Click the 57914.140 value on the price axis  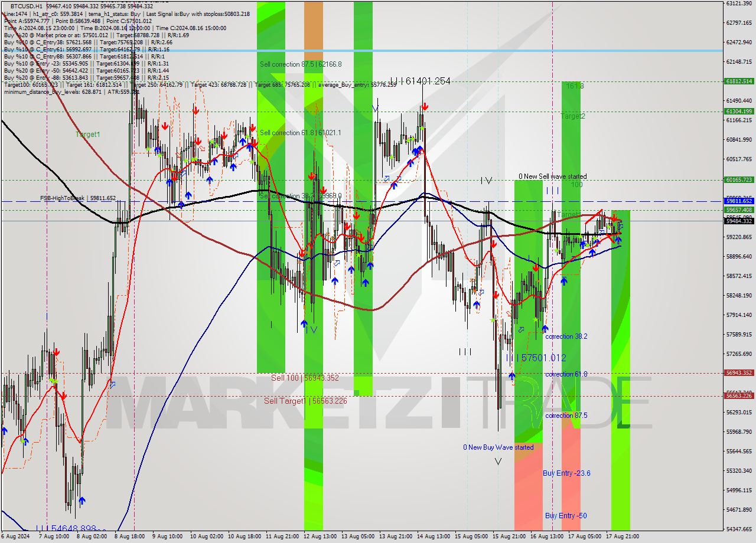pyautogui.click(x=739, y=315)
